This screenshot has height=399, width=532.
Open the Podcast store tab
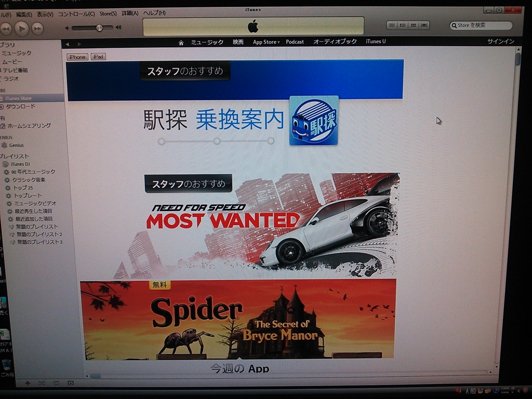pos(295,42)
